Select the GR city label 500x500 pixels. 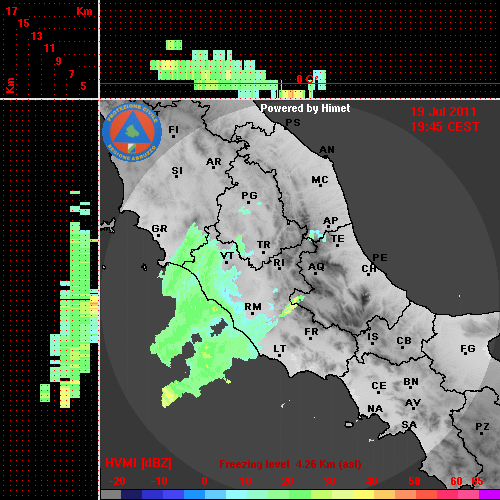[159, 229]
